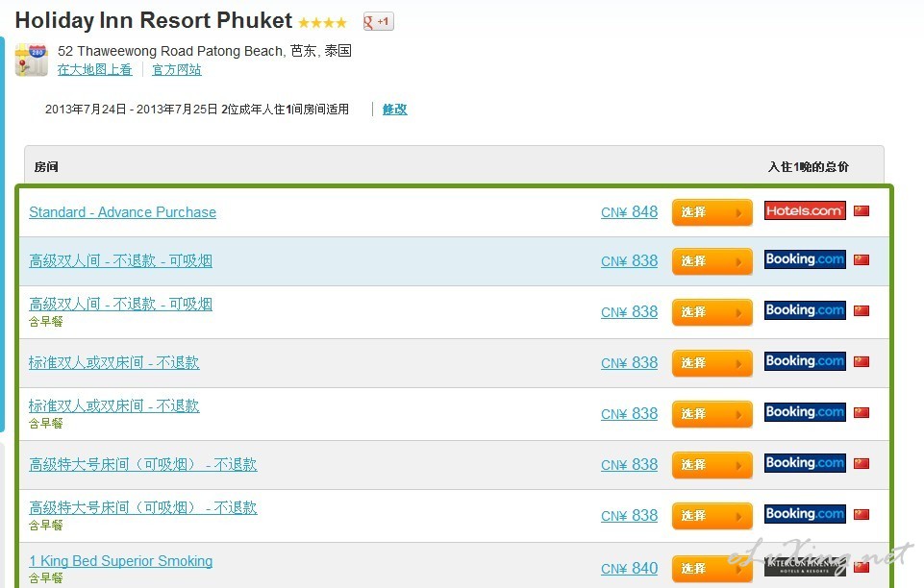Click the 选择 button for 高级特大号床间 with breakfast

[712, 516]
